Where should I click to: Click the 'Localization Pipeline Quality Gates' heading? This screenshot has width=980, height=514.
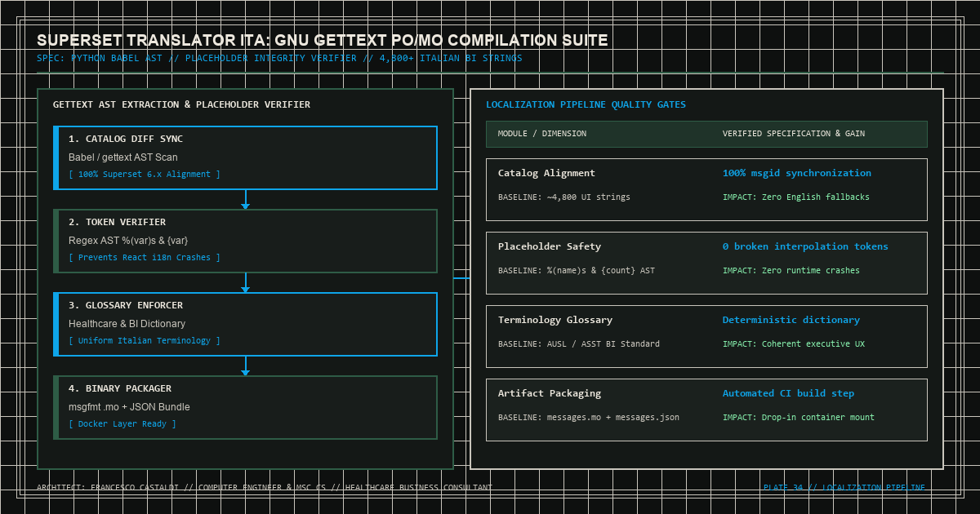[586, 104]
